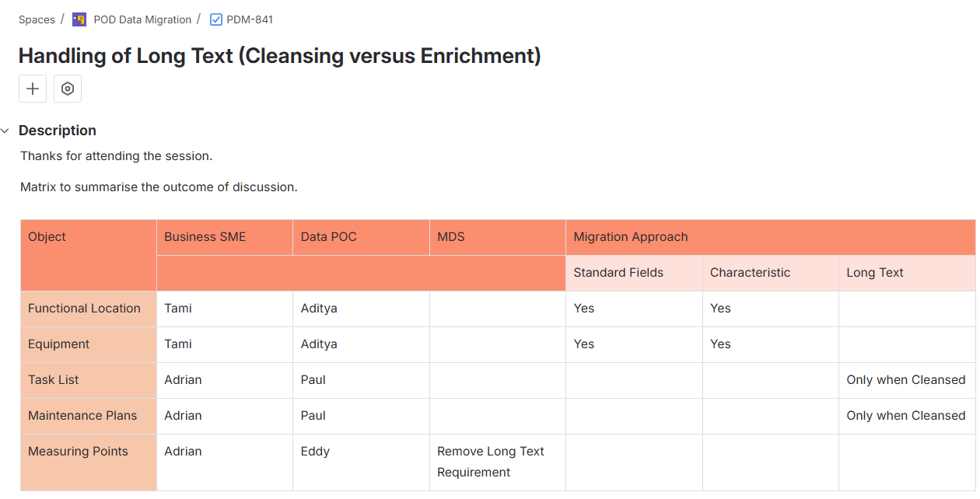The height and width of the screenshot is (499, 980).
Task: Click the Remove Long Text Requirement cell
Action: (491, 462)
